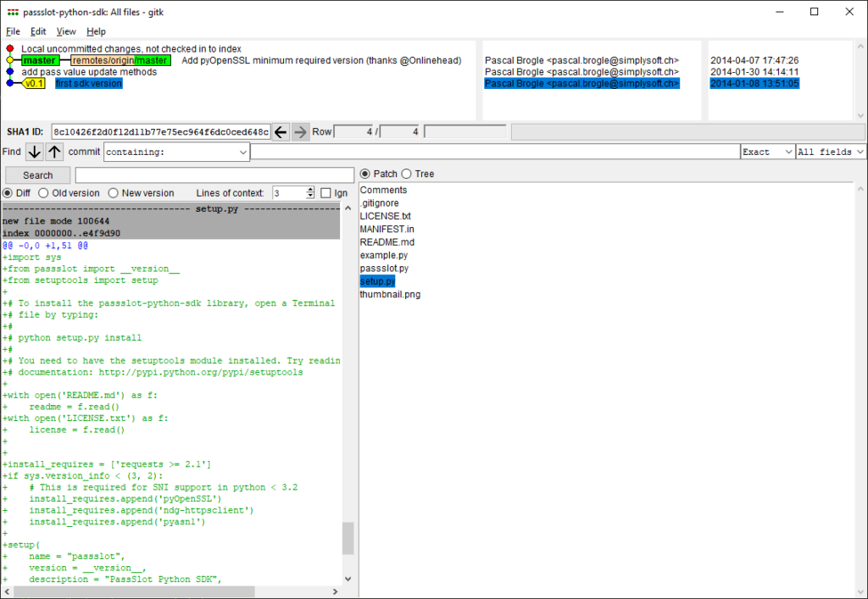Select the Old version radio button
This screenshot has height=599, width=868.
point(43,193)
